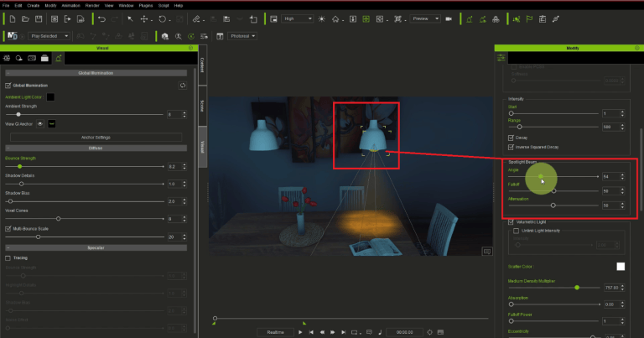Click the Undo arrow icon
Screen dimensions: 644x338
coord(101,19)
